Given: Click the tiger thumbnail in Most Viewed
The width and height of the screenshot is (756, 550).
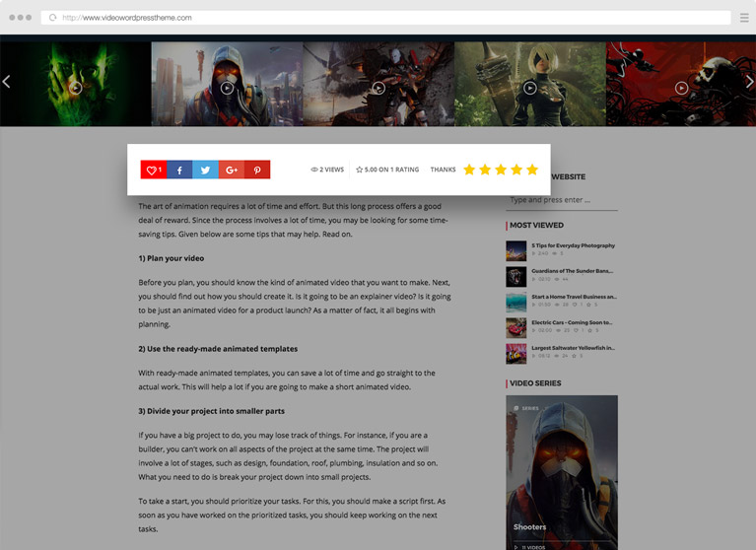Looking at the screenshot, I should (x=515, y=277).
